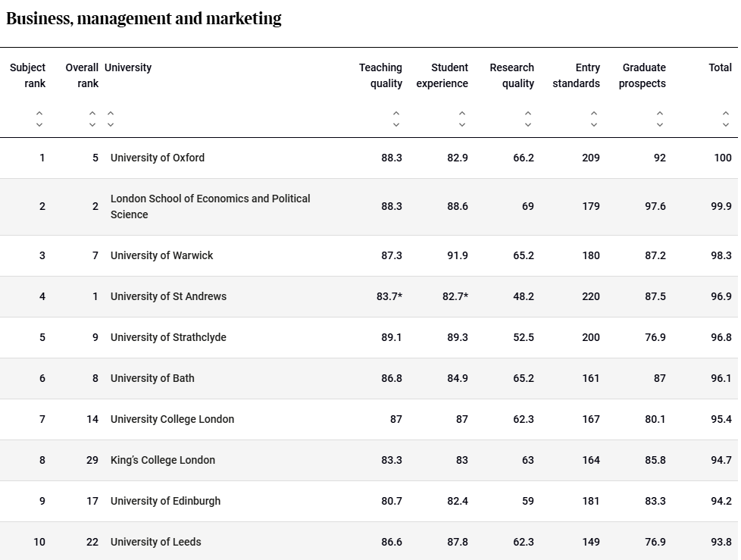Click Leeds entry standards 149

(x=591, y=542)
